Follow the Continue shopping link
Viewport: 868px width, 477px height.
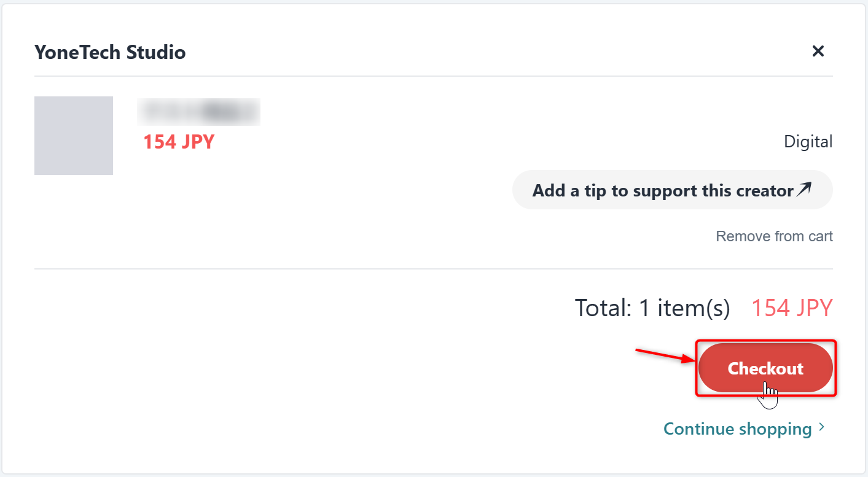(737, 429)
